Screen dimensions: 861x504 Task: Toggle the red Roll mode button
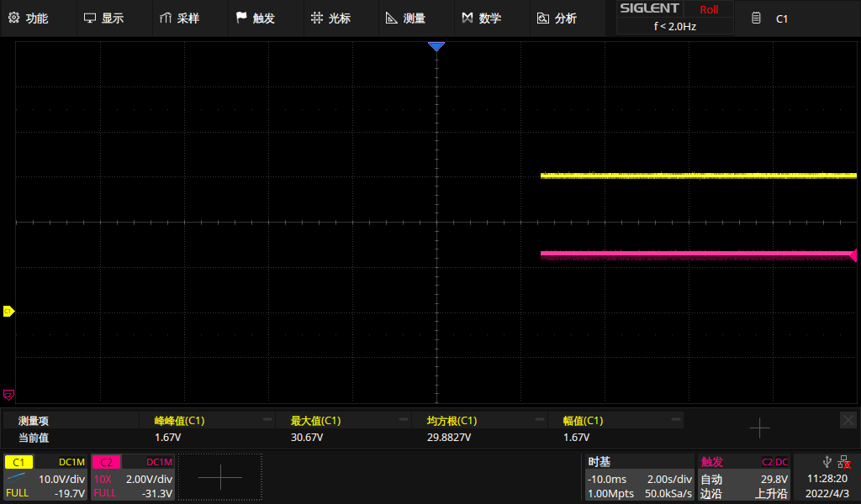tap(708, 10)
